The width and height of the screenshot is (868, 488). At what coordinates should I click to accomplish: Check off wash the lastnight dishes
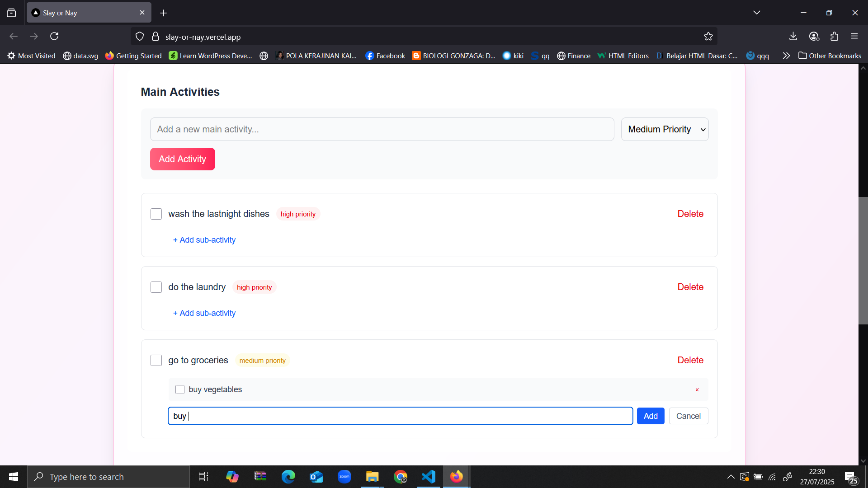156,214
